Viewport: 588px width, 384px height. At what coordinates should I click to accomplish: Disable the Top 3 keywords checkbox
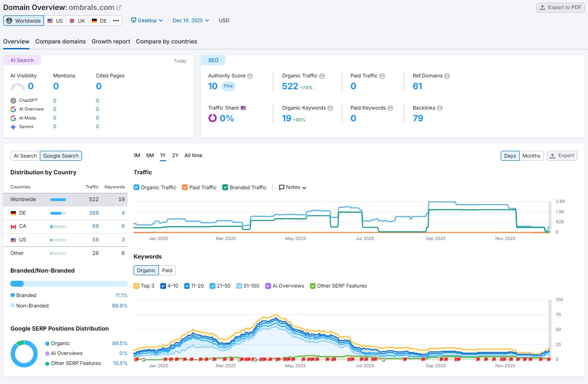(x=137, y=286)
